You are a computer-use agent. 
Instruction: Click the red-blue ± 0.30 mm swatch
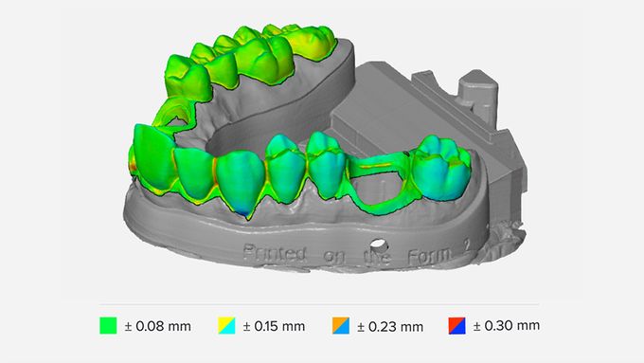(x=457, y=326)
